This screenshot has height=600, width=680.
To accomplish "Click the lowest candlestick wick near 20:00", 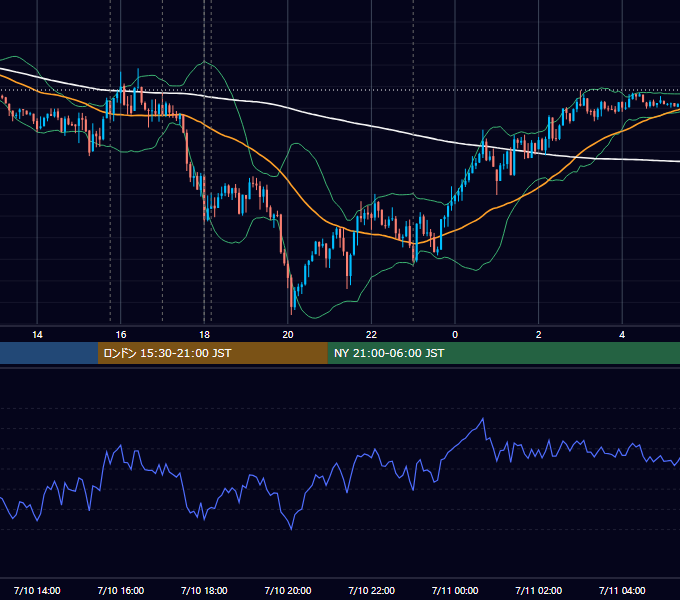I will tap(291, 311).
